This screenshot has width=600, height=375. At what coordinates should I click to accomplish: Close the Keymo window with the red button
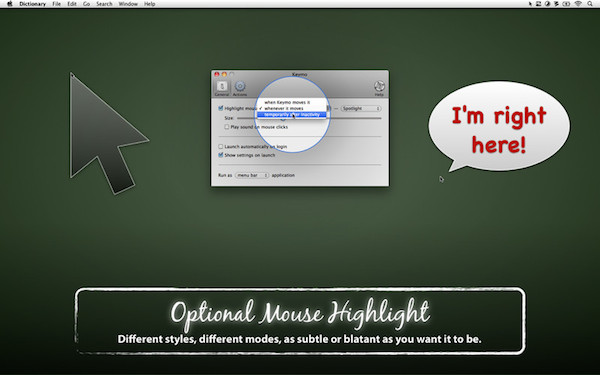click(x=217, y=74)
